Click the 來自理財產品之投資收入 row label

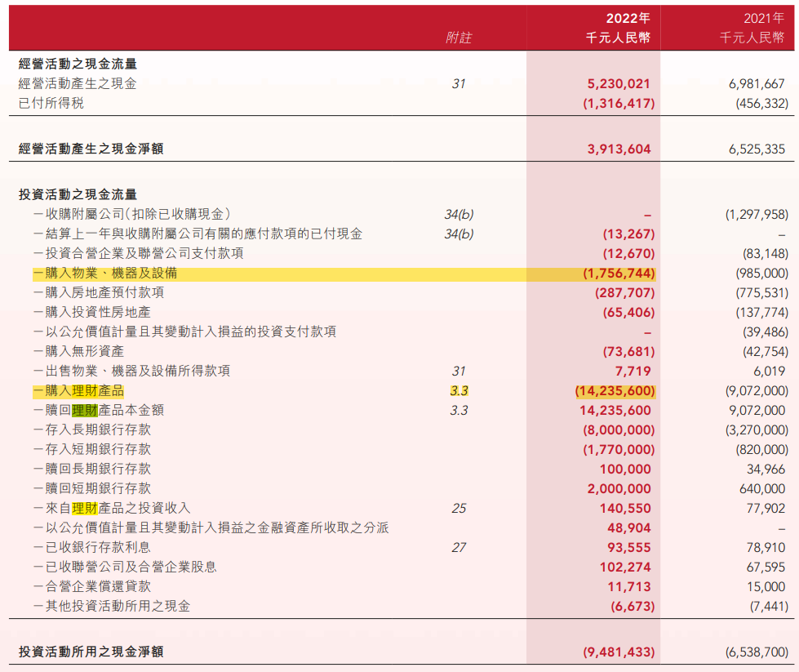click(x=112, y=508)
